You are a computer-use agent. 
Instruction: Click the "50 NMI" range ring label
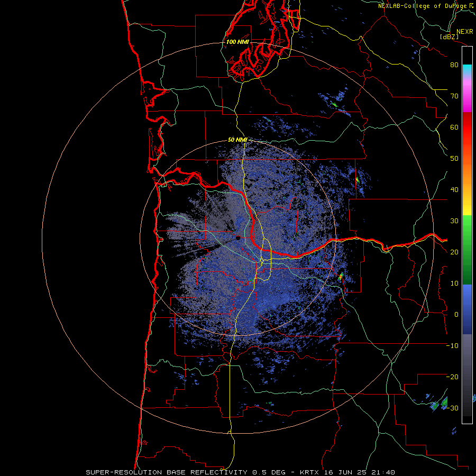[237, 140]
